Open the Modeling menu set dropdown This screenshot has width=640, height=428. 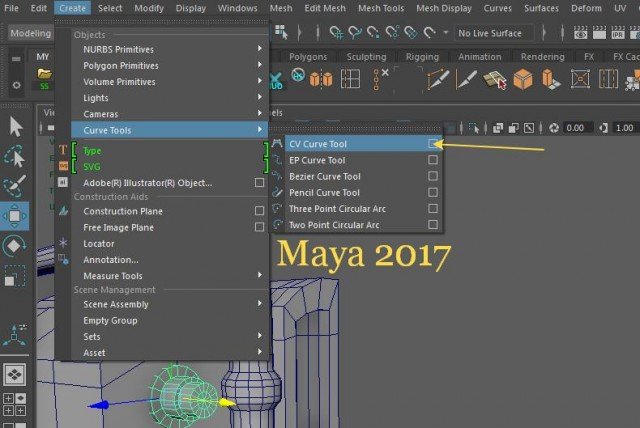coord(31,33)
